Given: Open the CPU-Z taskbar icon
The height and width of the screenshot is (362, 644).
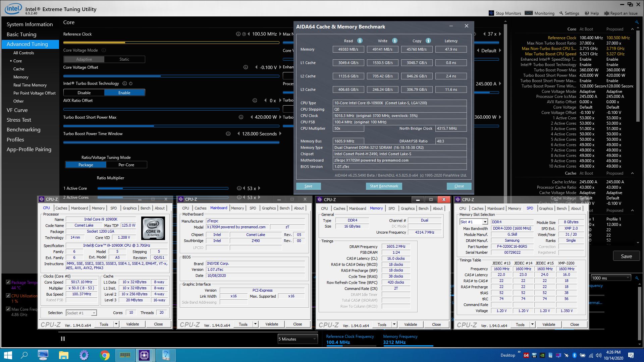Looking at the screenshot, I should (144, 355).
